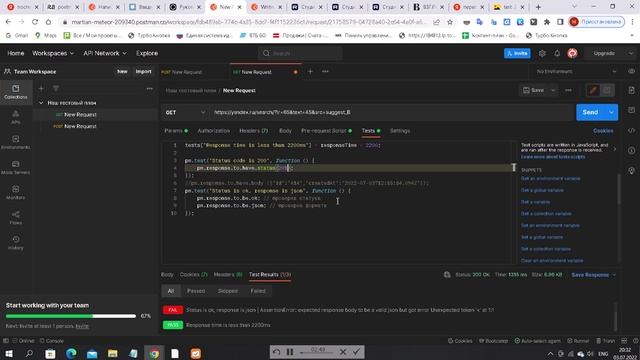Screen dimensions: 640x360
Task: Open the APIs sidebar section
Action: [x=16, y=117]
